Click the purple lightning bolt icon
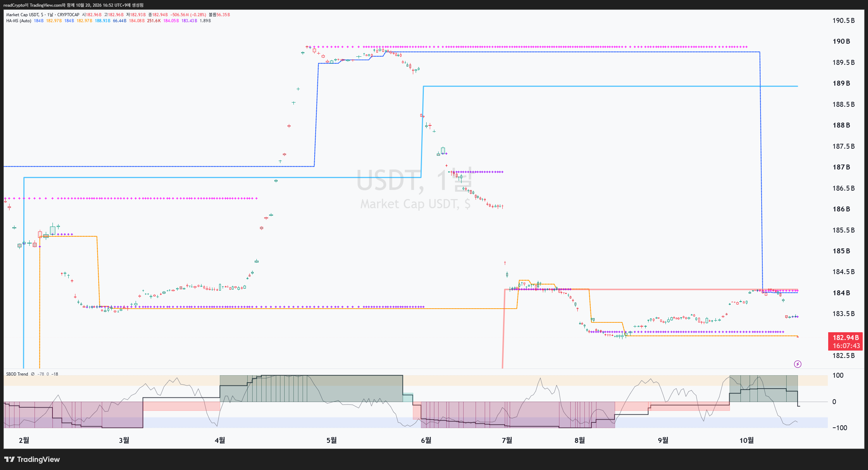This screenshot has width=868, height=470. tap(798, 364)
